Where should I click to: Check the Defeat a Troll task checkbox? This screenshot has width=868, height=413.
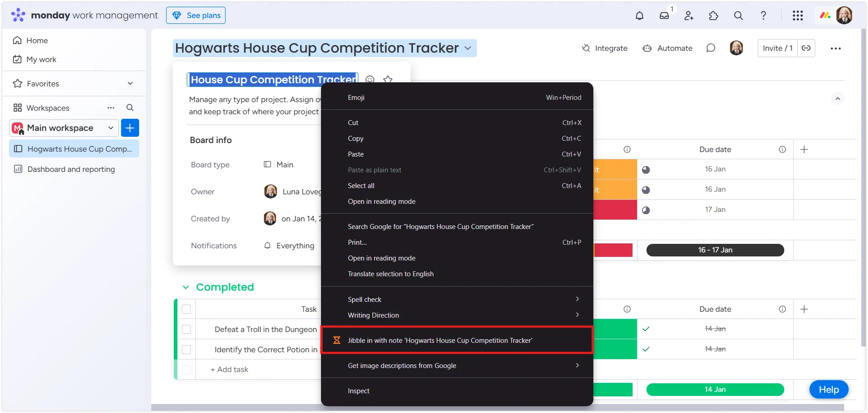click(x=186, y=329)
